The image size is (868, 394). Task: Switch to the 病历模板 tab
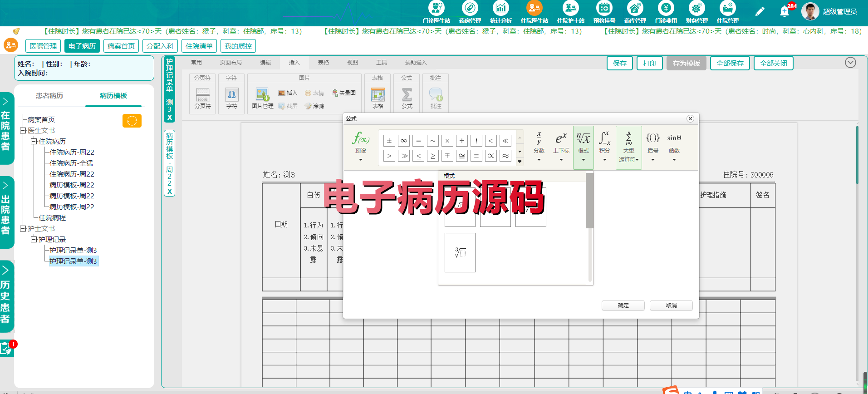pyautogui.click(x=113, y=96)
